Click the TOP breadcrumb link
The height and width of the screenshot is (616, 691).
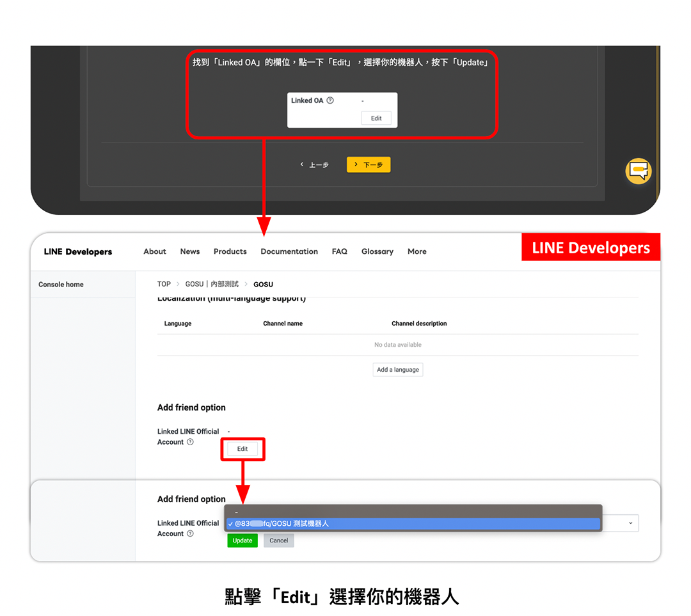pyautogui.click(x=164, y=284)
